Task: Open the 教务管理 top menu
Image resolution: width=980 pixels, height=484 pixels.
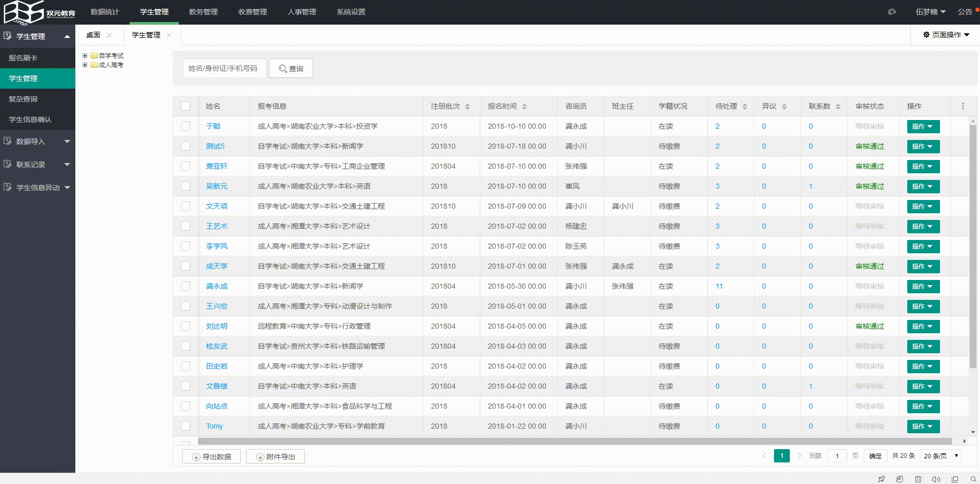Action: [203, 12]
